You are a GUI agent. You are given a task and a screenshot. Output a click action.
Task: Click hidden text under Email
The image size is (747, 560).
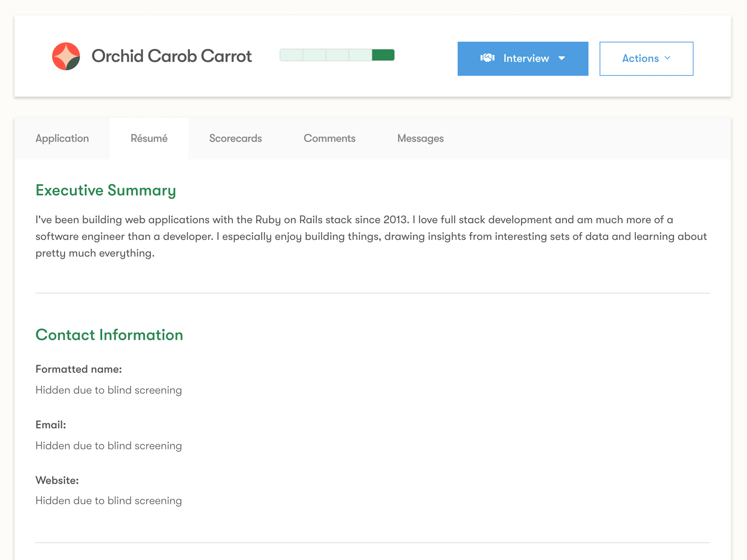pyautogui.click(x=109, y=446)
